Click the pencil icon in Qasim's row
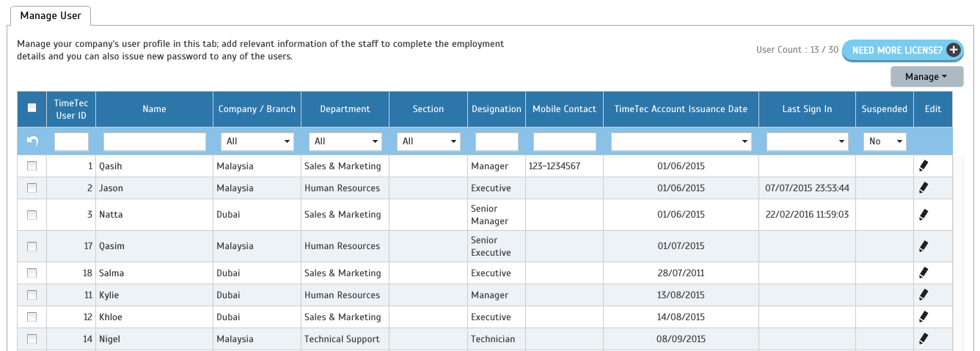Image resolution: width=980 pixels, height=351 pixels. pos(924,246)
